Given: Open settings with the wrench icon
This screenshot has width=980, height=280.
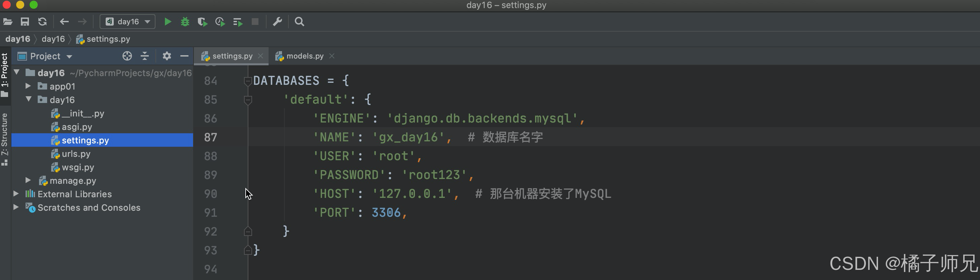Looking at the screenshot, I should click(x=277, y=22).
